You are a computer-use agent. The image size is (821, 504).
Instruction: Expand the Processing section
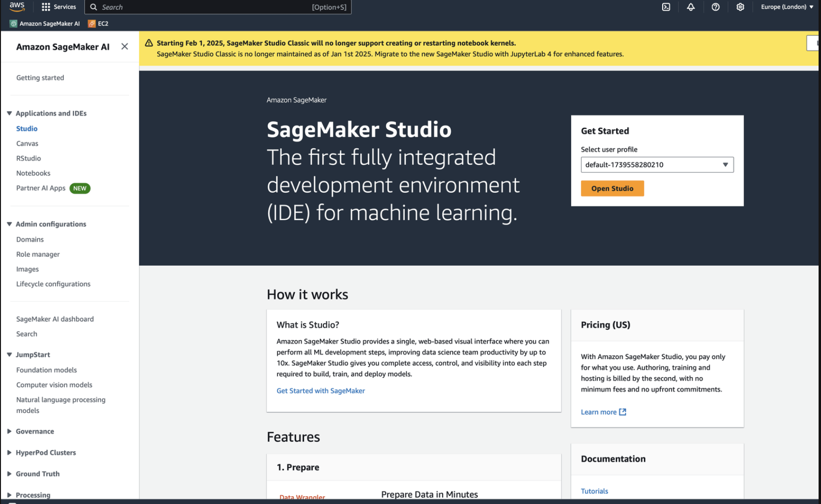click(x=9, y=495)
